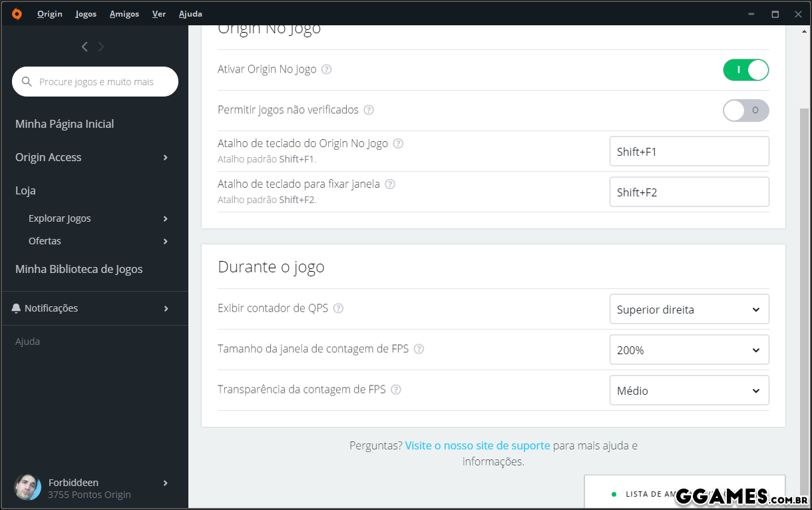
Task: Click help icon beside Atalho de teclado para fixar janela
Action: pyautogui.click(x=390, y=184)
